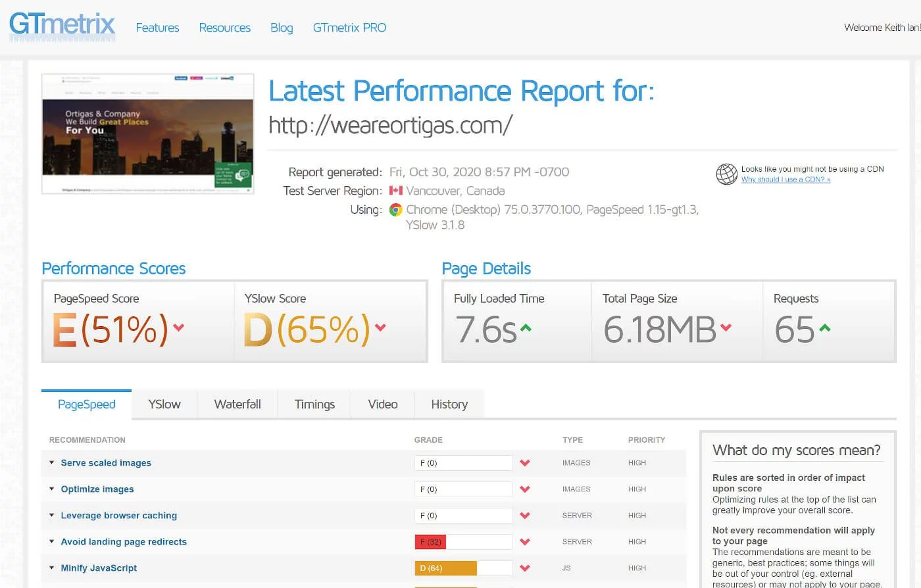921x588 pixels.
Task: Click the red arrow in Avoid landing page redirects row
Action: pos(525,542)
